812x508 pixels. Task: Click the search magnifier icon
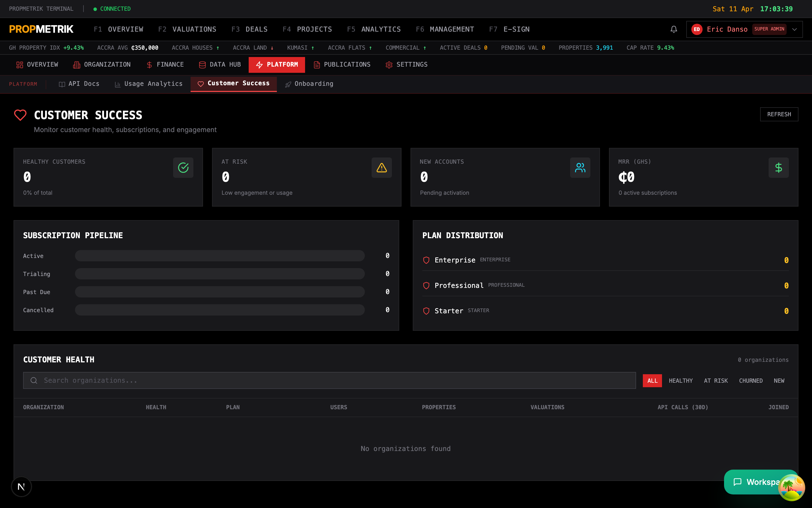pos(34,380)
